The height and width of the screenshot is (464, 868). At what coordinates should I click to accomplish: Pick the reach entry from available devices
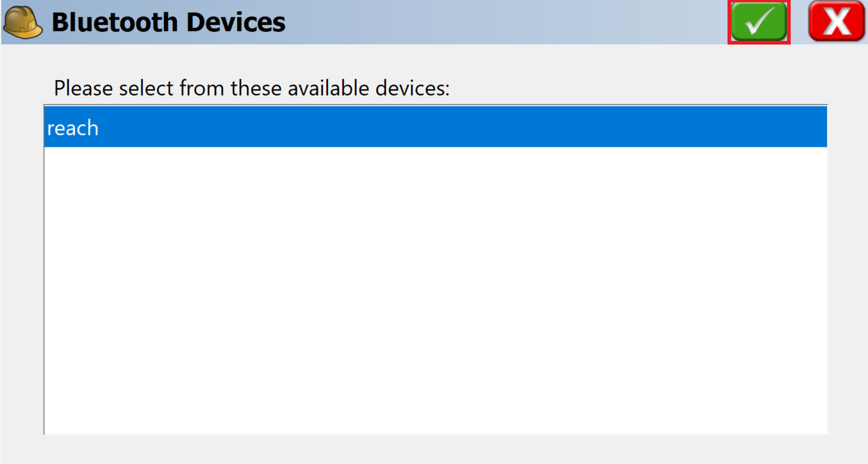click(435, 127)
